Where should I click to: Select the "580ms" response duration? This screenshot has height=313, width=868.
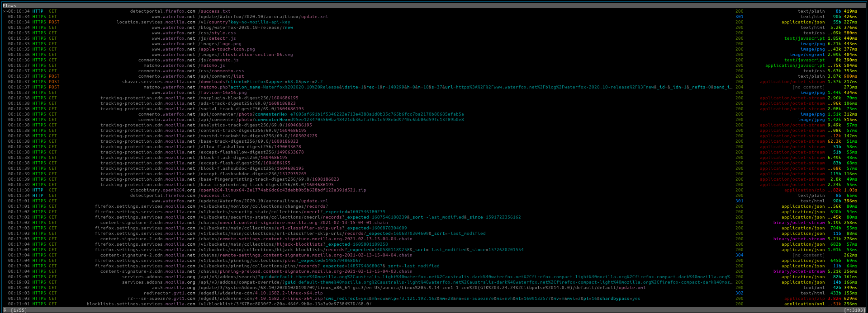pyautogui.click(x=851, y=33)
